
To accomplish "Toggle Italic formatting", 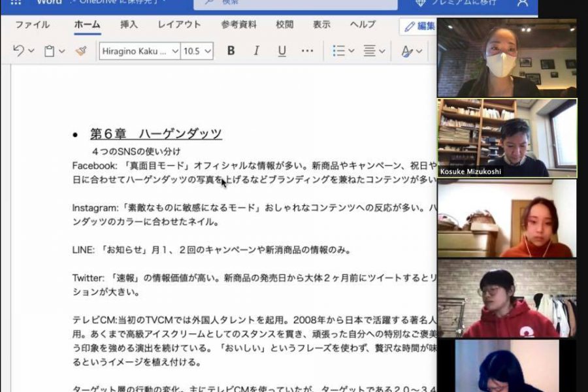I will (x=257, y=51).
